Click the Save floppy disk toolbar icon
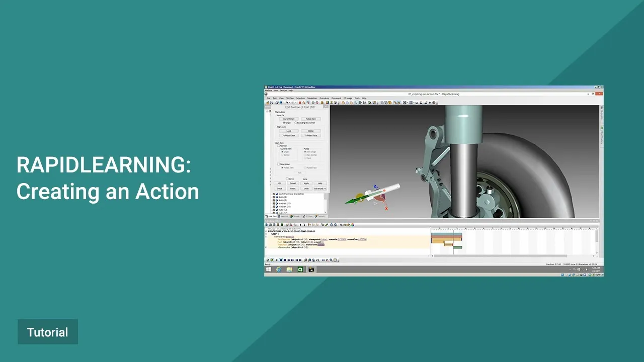 272,103
